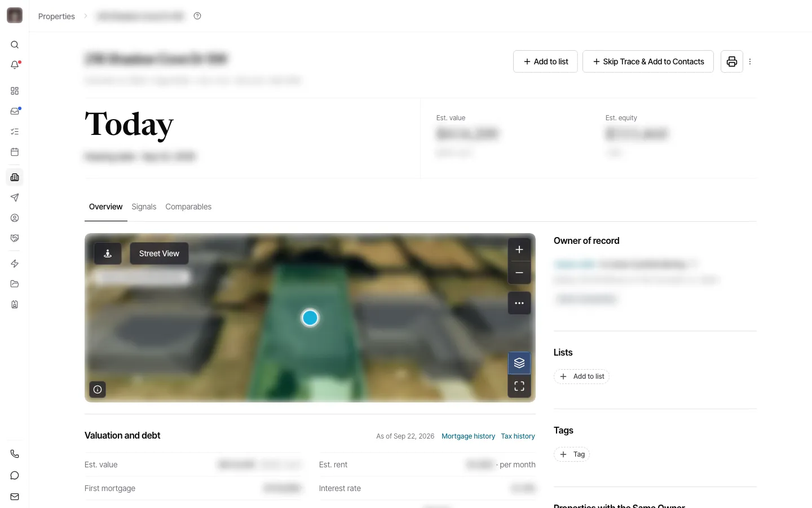Switch to the Overview tab
Screen dimensions: 812x508
(105, 207)
